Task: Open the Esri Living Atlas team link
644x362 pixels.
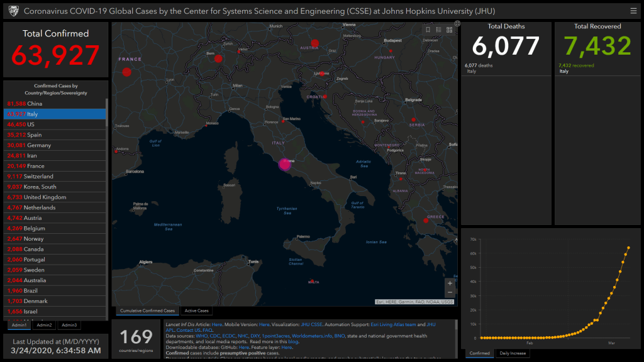Action: 393,324
